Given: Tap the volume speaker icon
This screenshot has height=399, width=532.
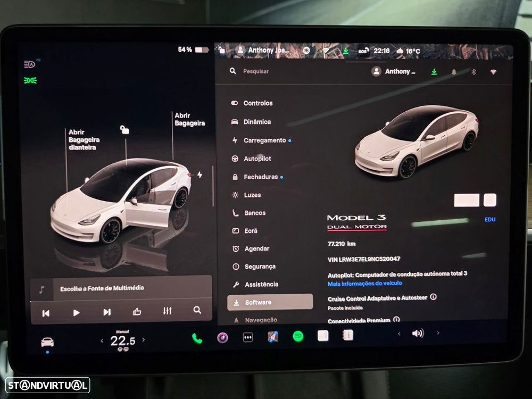Looking at the screenshot, I should [x=418, y=334].
